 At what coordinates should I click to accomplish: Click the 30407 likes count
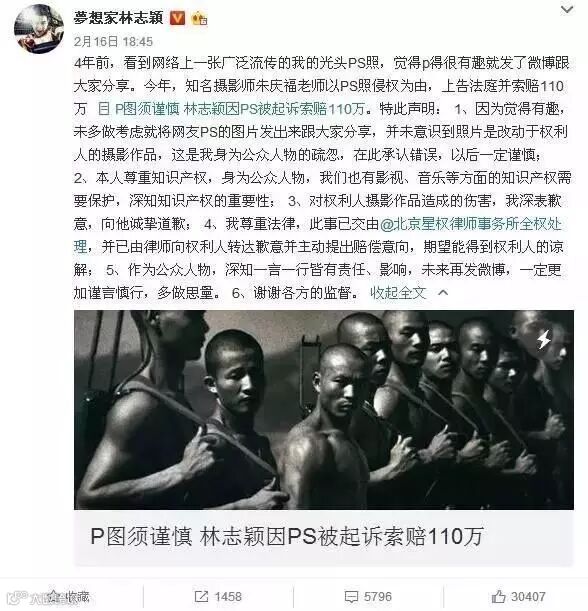click(528, 597)
